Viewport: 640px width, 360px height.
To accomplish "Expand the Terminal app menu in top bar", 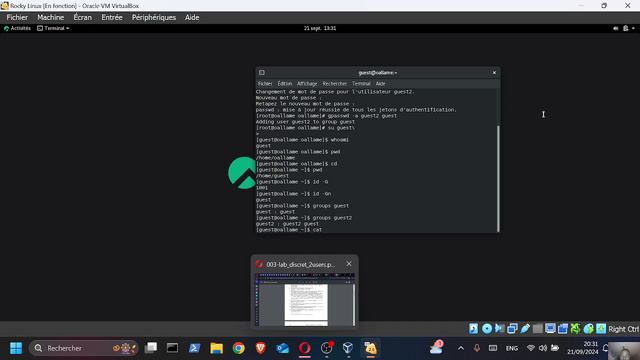I will click(53, 28).
